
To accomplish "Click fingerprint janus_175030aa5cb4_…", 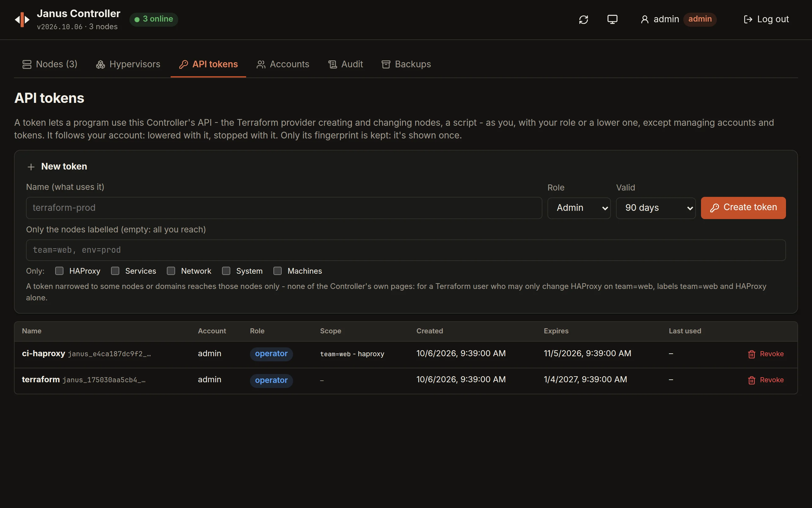I will point(104,380).
